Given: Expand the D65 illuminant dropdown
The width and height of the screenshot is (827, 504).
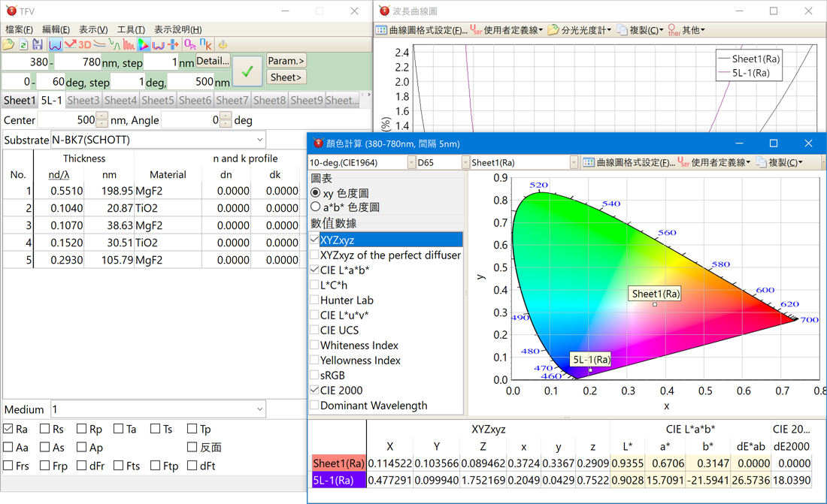Looking at the screenshot, I should (x=465, y=162).
